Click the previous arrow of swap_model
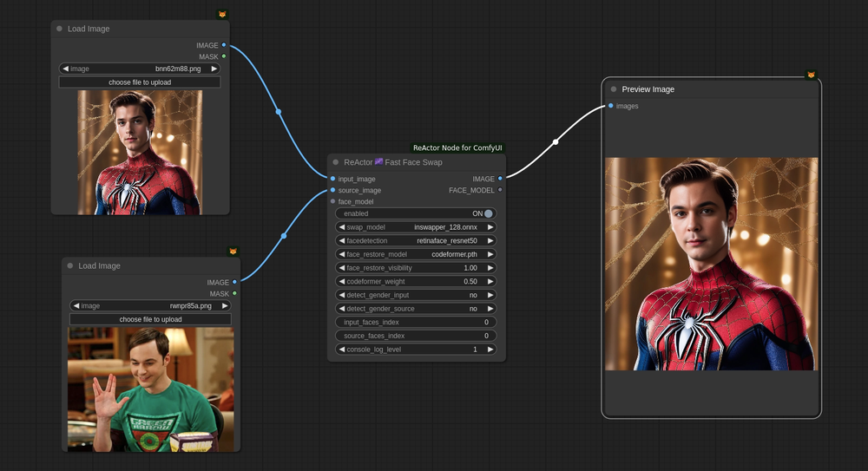Viewport: 868px width, 471px height. click(x=341, y=227)
